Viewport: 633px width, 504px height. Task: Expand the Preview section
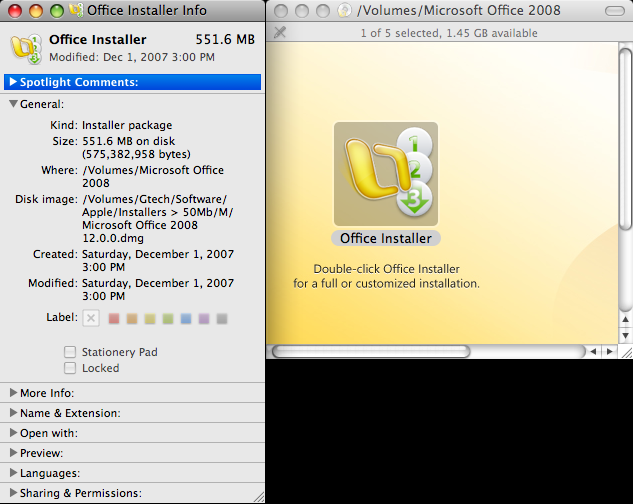pyautogui.click(x=13, y=453)
